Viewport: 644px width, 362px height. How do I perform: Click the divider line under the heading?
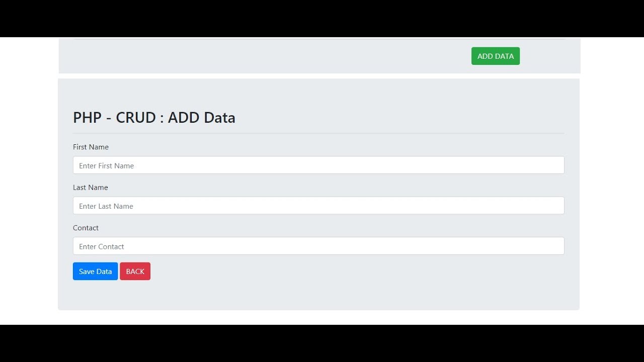click(x=318, y=133)
